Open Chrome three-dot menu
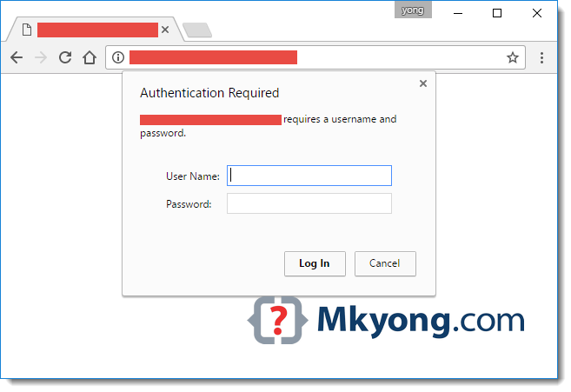Viewport: 571px width, 392px height. coord(541,57)
